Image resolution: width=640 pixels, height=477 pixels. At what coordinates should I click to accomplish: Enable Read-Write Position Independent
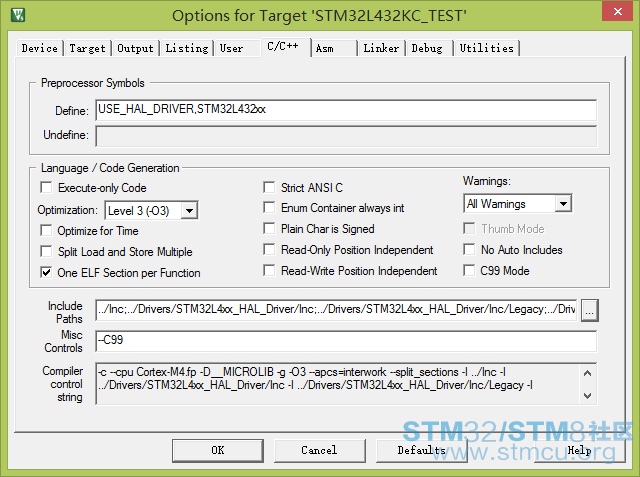coord(269,271)
